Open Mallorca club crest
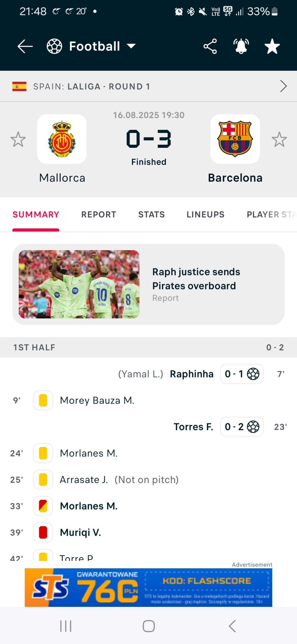Image resolution: width=297 pixels, height=644 pixels. point(62,139)
